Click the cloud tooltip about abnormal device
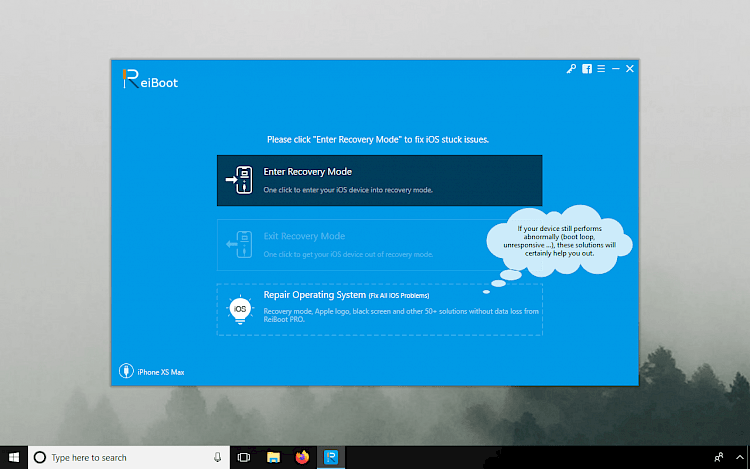Screen dimensions: 750x469 [559, 240]
